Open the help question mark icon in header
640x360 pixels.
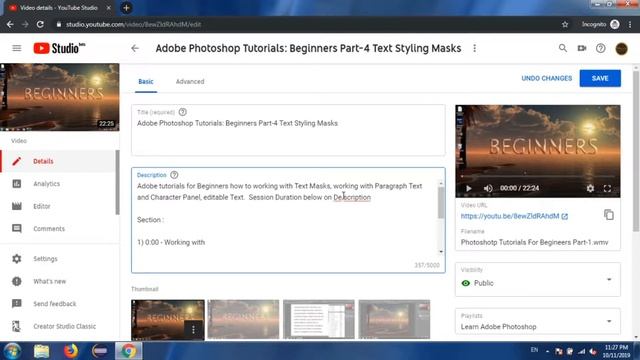tap(600, 48)
